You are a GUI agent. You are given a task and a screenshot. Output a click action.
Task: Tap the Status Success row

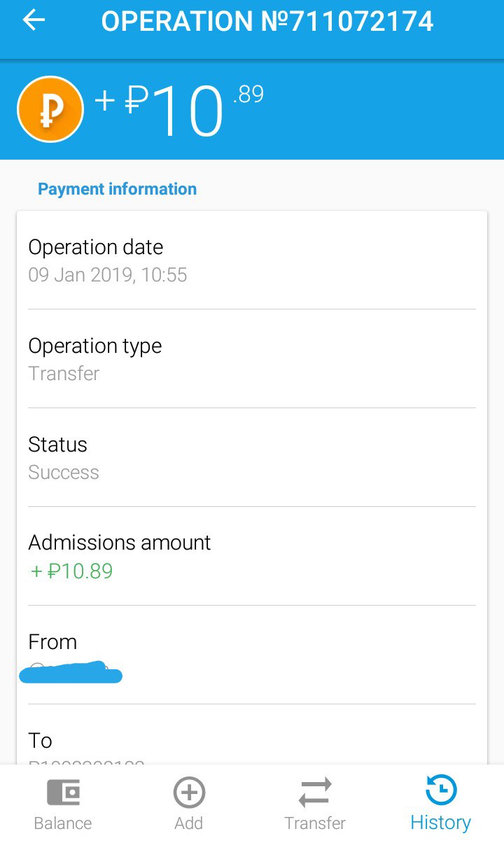click(x=252, y=458)
